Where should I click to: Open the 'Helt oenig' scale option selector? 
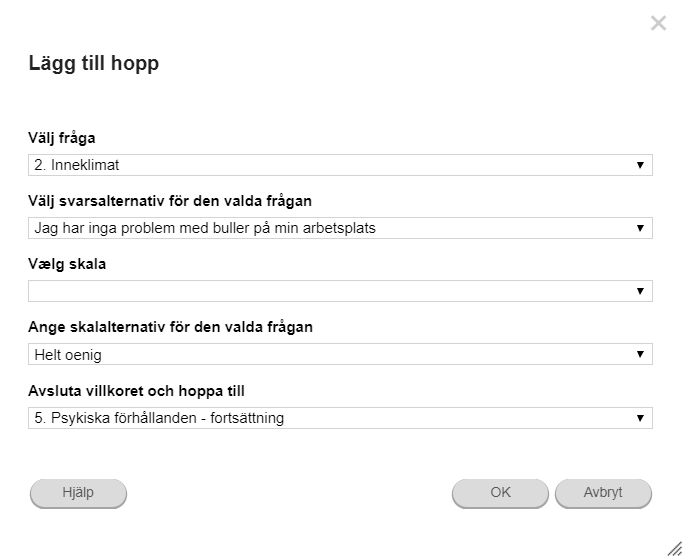pos(340,354)
